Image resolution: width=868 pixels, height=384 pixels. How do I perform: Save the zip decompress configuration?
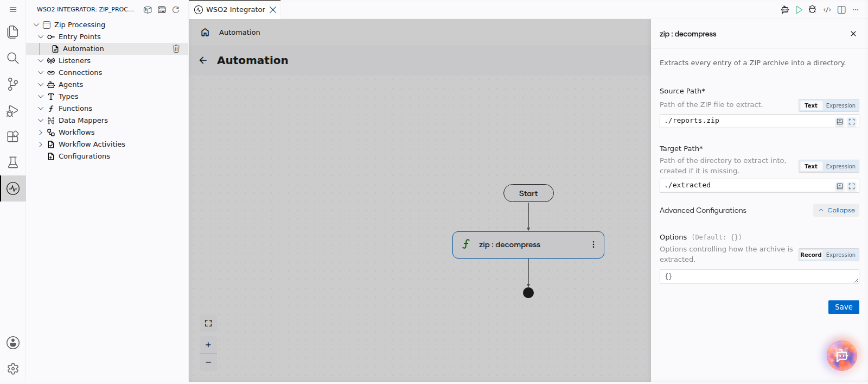[844, 307]
